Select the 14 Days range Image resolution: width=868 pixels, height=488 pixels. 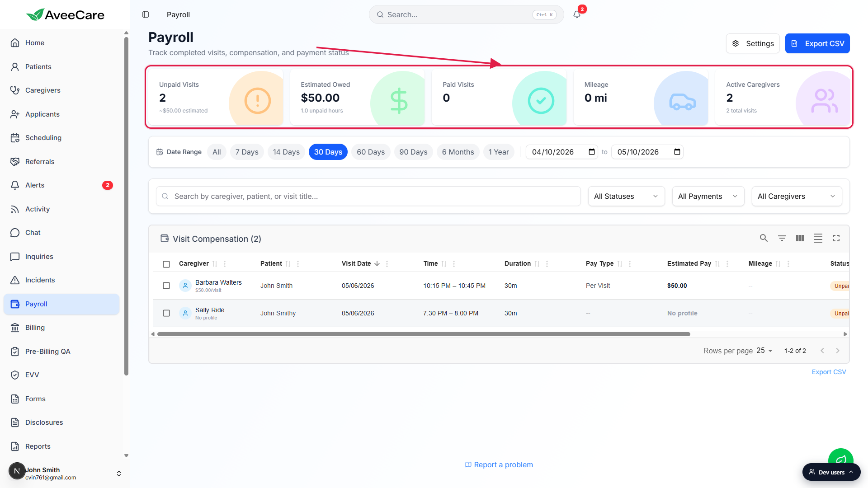click(x=286, y=152)
